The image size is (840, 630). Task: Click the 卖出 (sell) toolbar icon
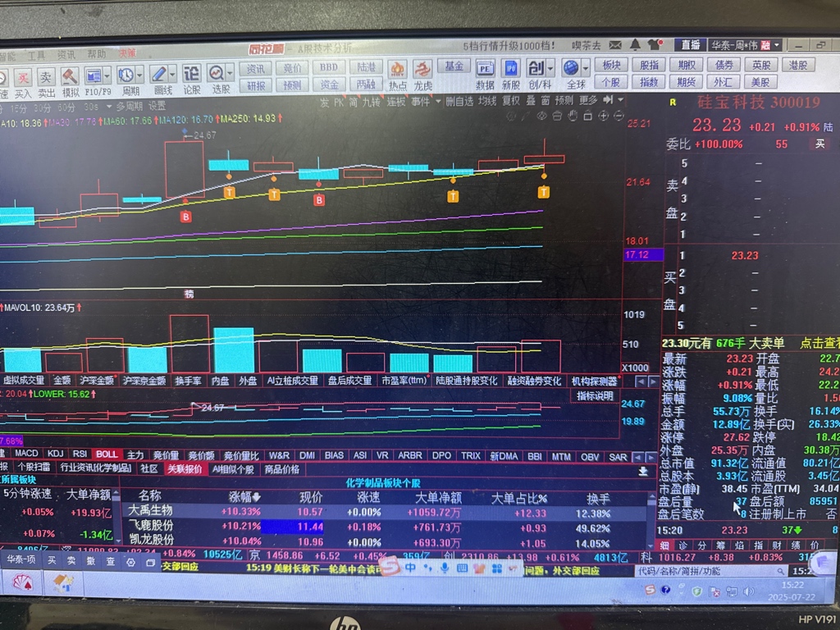point(46,78)
